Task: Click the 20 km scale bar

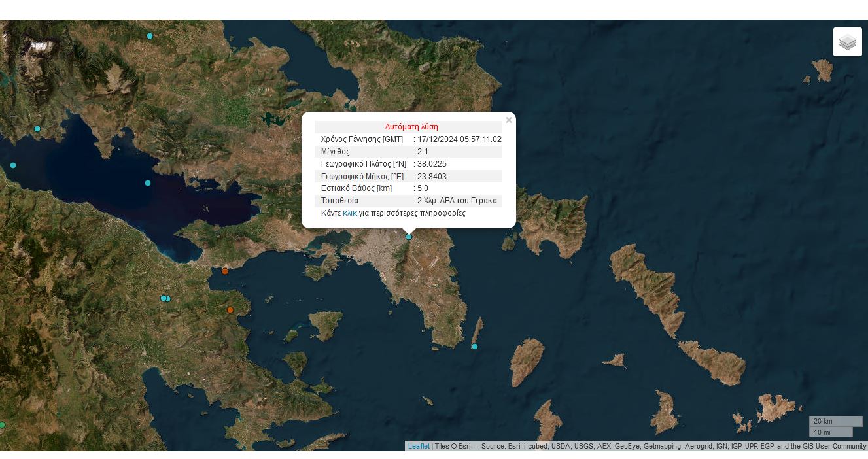Action: pyautogui.click(x=835, y=421)
